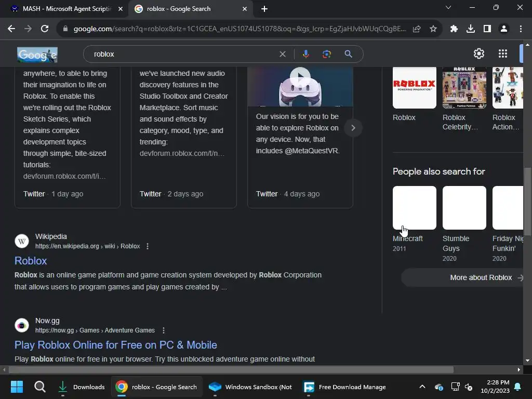532x399 pixels.
Task: Open the Chrome profile icon
Action: pos(504,29)
